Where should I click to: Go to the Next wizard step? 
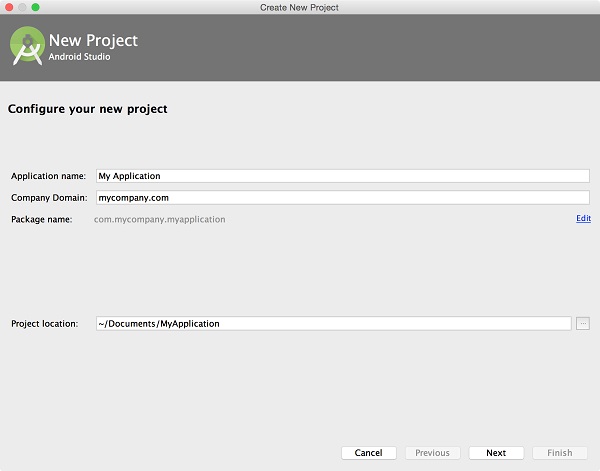pyautogui.click(x=496, y=453)
